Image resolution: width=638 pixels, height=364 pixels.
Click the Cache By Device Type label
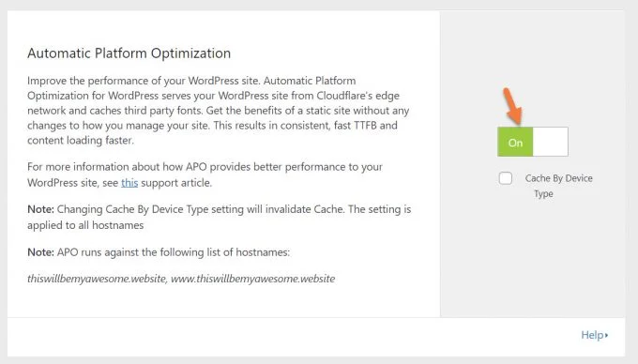point(558,186)
